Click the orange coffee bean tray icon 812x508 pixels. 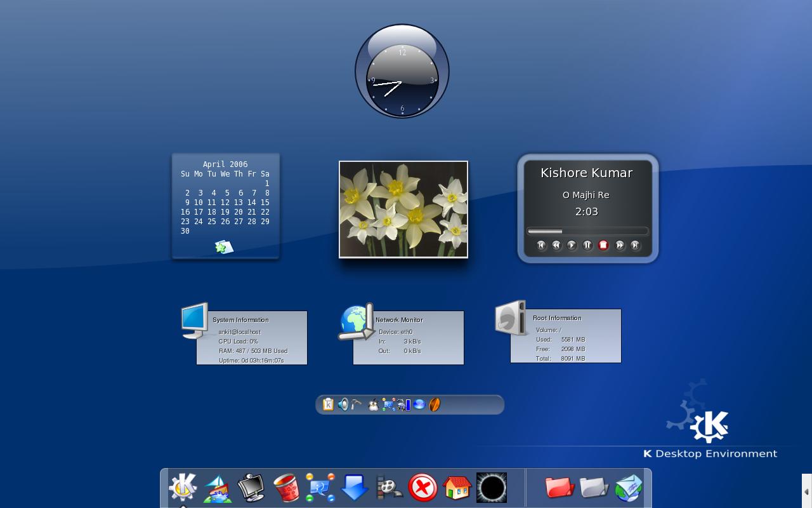click(x=435, y=404)
